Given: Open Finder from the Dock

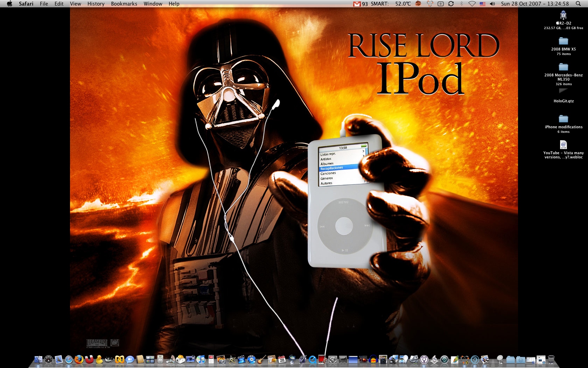Looking at the screenshot, I should coord(38,359).
